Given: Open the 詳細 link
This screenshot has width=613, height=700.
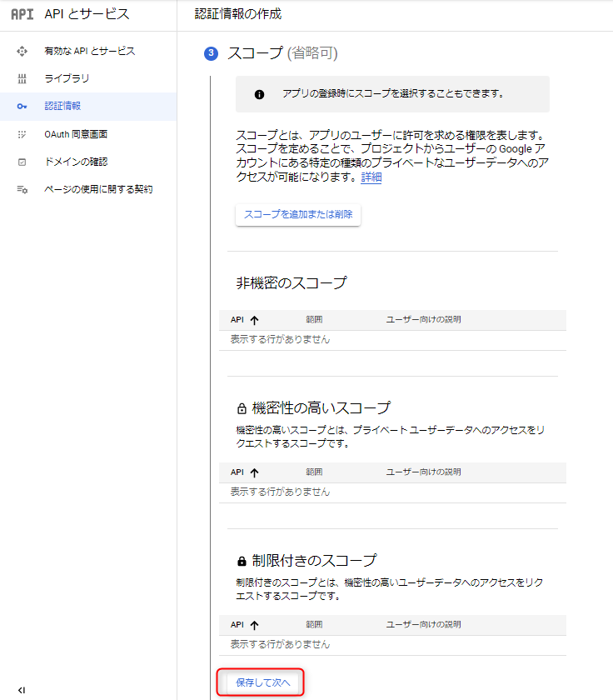Looking at the screenshot, I should (x=371, y=177).
